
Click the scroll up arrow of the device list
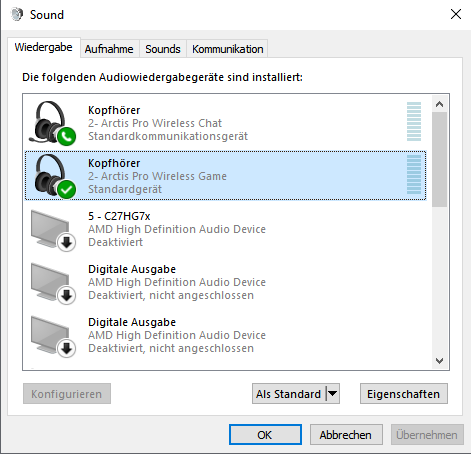point(439,104)
